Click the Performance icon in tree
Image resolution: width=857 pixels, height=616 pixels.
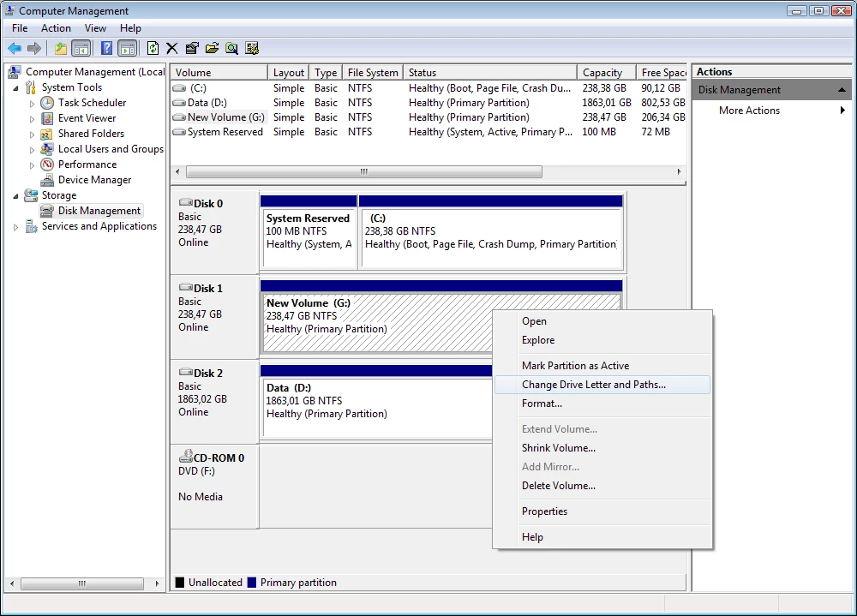[x=47, y=164]
